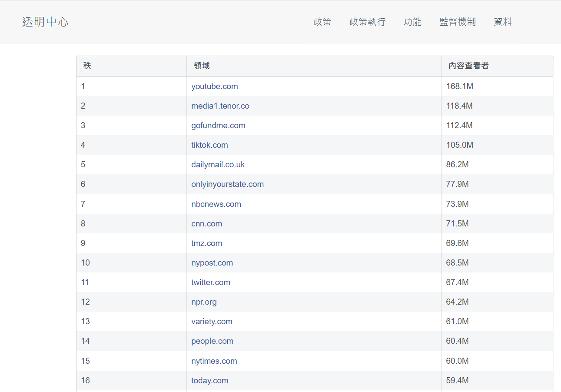Viewport: 561px width, 392px height.
Task: Select the 118.4M viewers value
Action: [459, 106]
